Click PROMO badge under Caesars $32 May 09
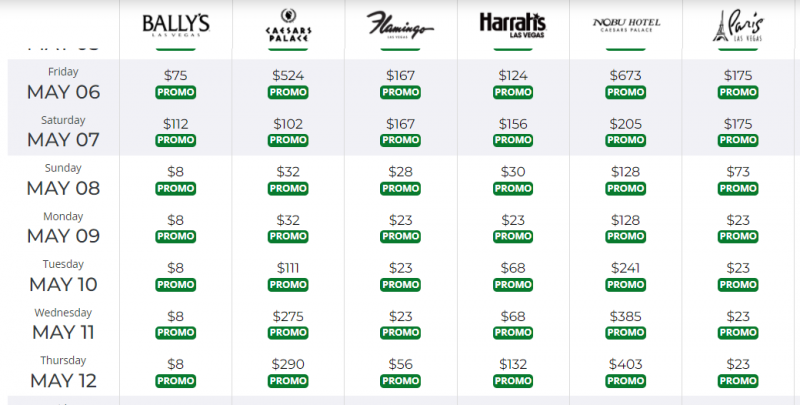The image size is (800, 405). [x=289, y=237]
